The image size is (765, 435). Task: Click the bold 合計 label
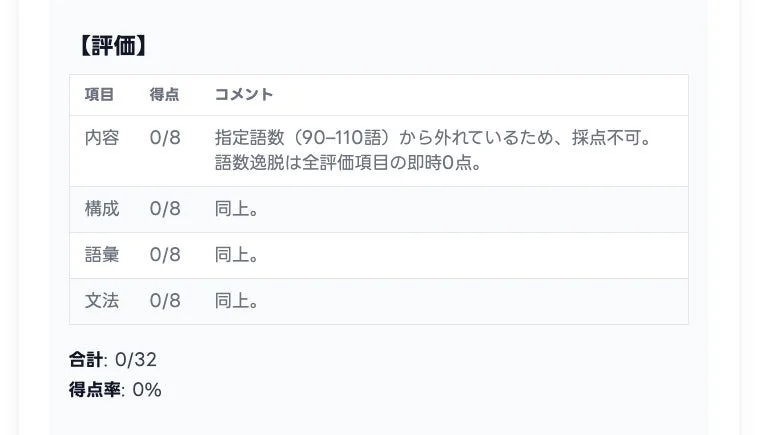pyautogui.click(x=86, y=360)
